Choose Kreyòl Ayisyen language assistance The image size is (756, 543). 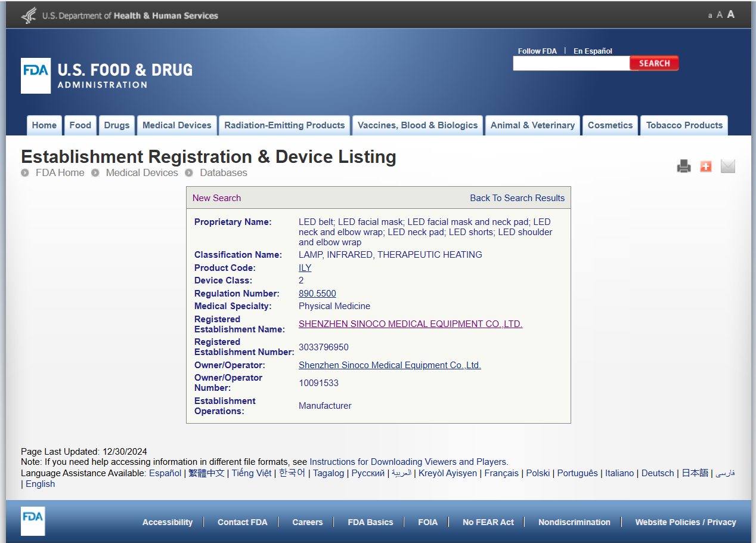pos(448,473)
